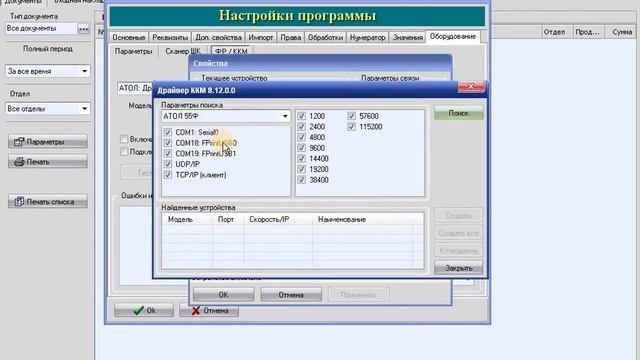Click the Поиск search button
Image resolution: width=640 pixels, height=360 pixels.
coord(459,113)
